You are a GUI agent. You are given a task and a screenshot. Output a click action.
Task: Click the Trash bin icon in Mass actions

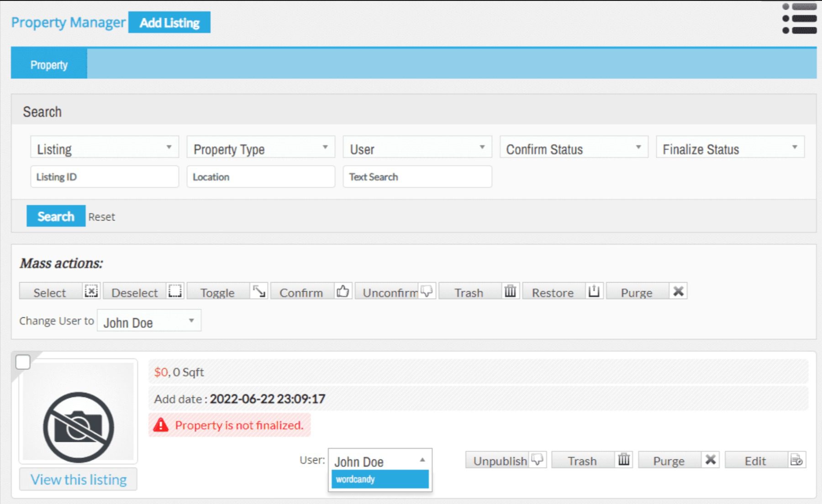pyautogui.click(x=510, y=290)
